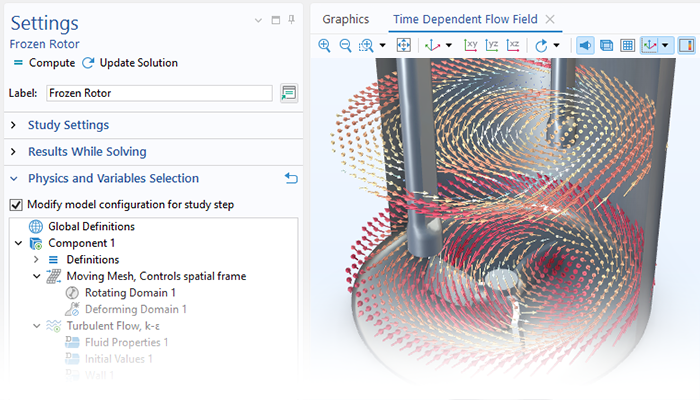
Task: Select Component 1 in the tree
Action: click(x=81, y=243)
